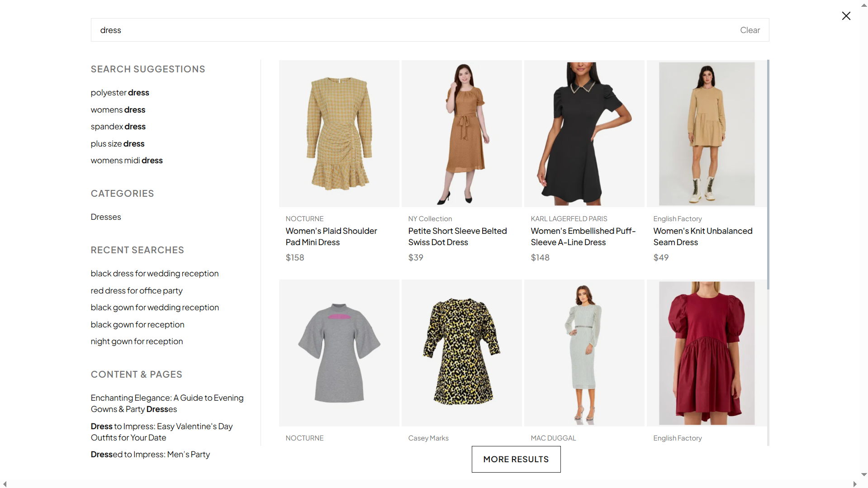Open the brown belted swiss dot dress image
868x488 pixels.
point(461,133)
